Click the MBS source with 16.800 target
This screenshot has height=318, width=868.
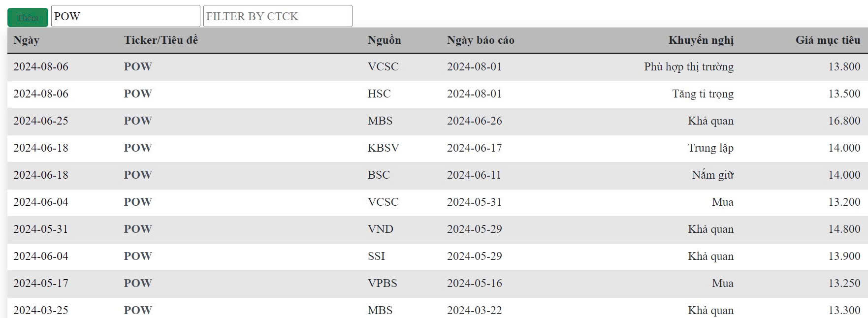[380, 121]
